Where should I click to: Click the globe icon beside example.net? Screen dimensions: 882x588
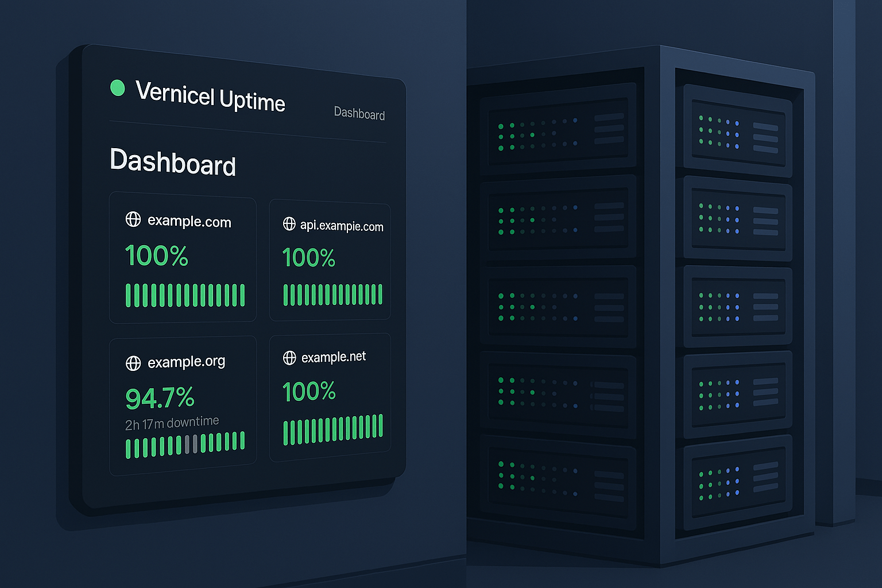pyautogui.click(x=289, y=358)
